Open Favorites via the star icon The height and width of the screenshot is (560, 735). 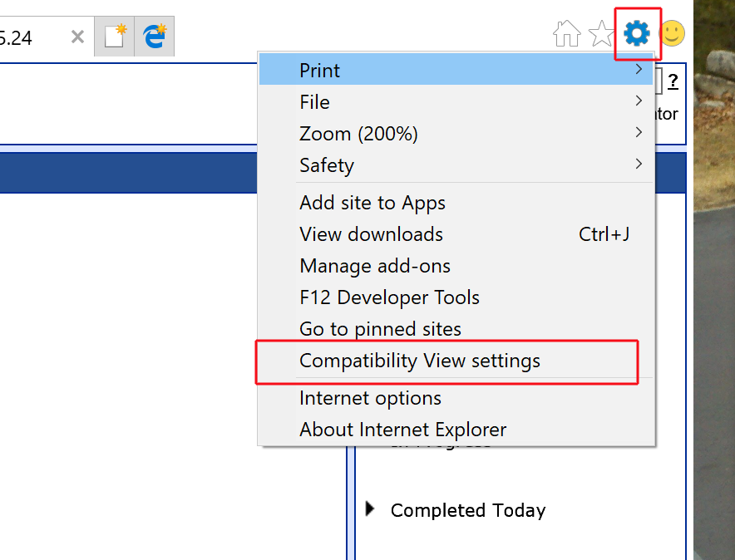600,34
